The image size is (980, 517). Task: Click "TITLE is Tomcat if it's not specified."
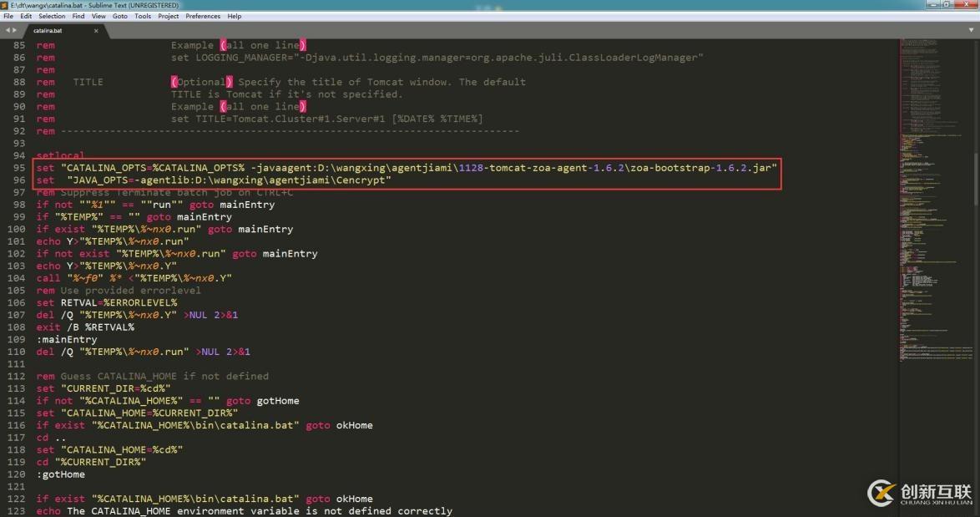coord(287,94)
